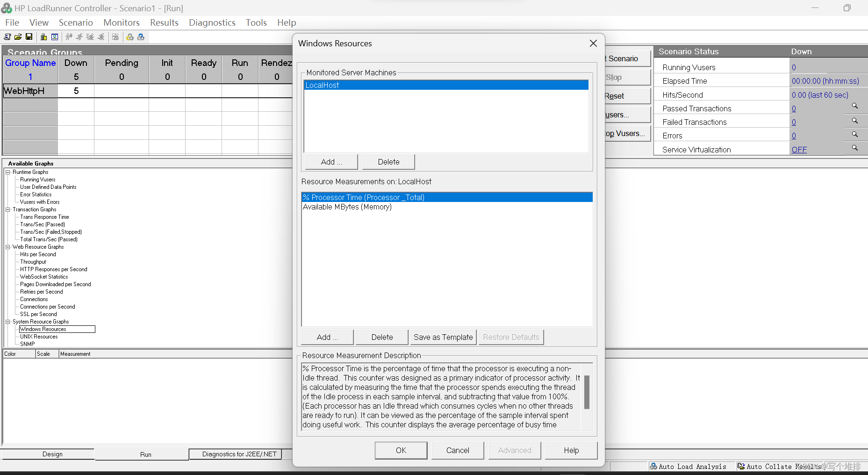
Task: Click the description text scrollbar thumb
Action: click(587, 392)
